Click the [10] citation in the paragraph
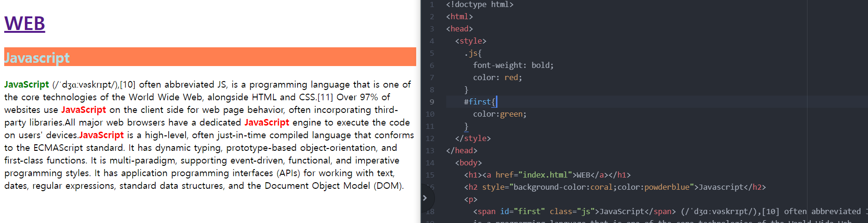Viewport: 868px width, 223px height. [x=127, y=84]
